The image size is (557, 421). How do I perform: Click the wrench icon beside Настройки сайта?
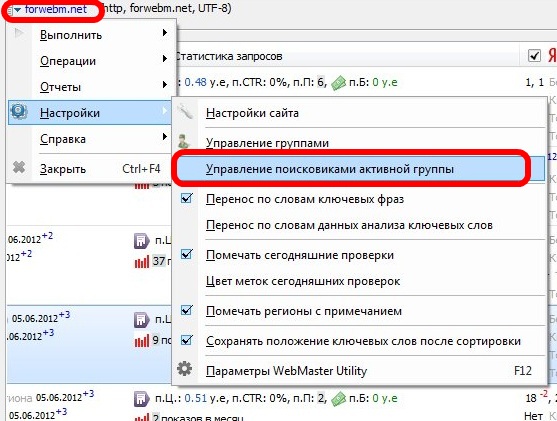pos(185,112)
